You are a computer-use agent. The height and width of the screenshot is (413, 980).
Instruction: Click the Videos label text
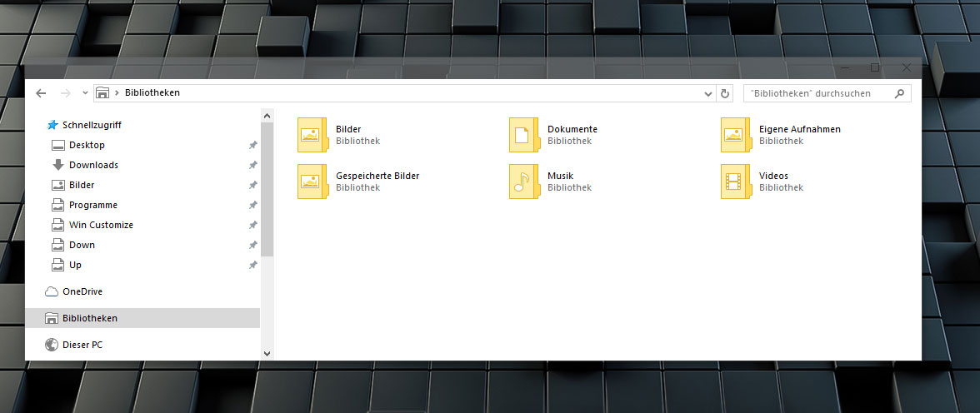pyautogui.click(x=773, y=176)
